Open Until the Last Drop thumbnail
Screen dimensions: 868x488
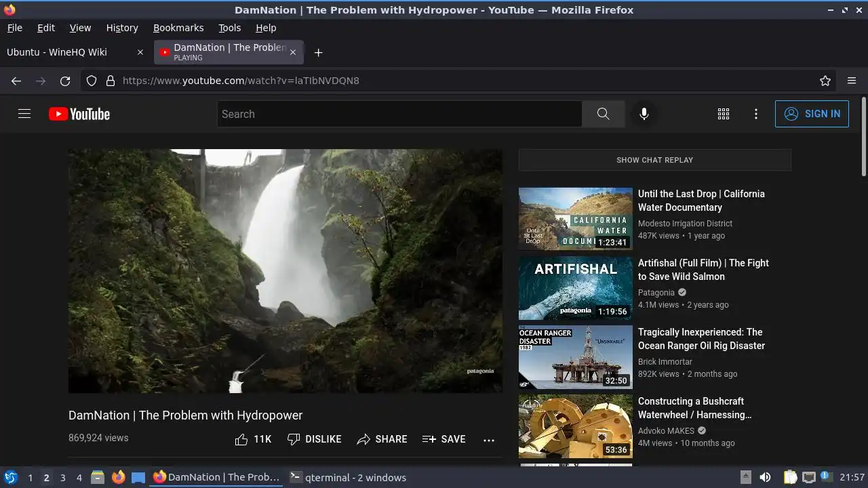click(576, 219)
